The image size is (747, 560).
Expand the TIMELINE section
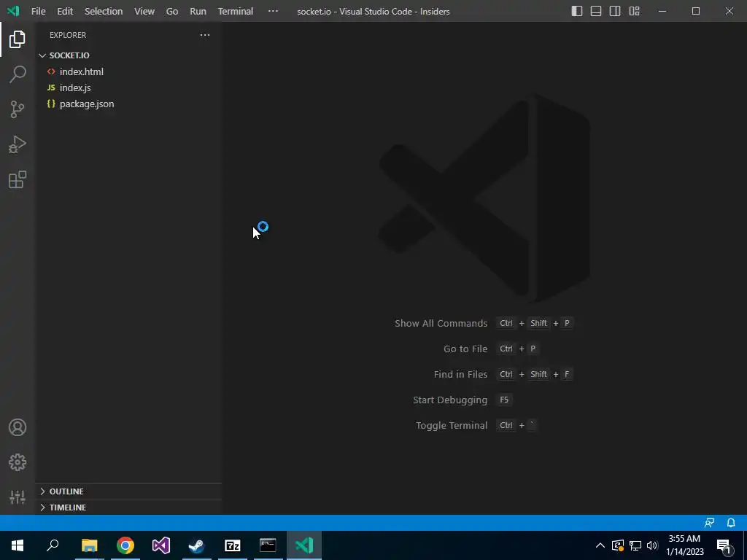pos(128,507)
